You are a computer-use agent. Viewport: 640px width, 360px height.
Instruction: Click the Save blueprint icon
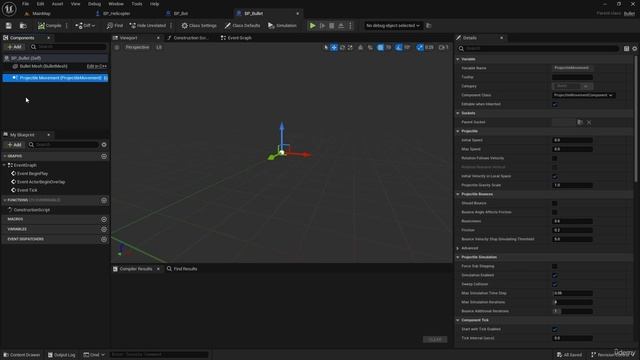click(x=9, y=26)
